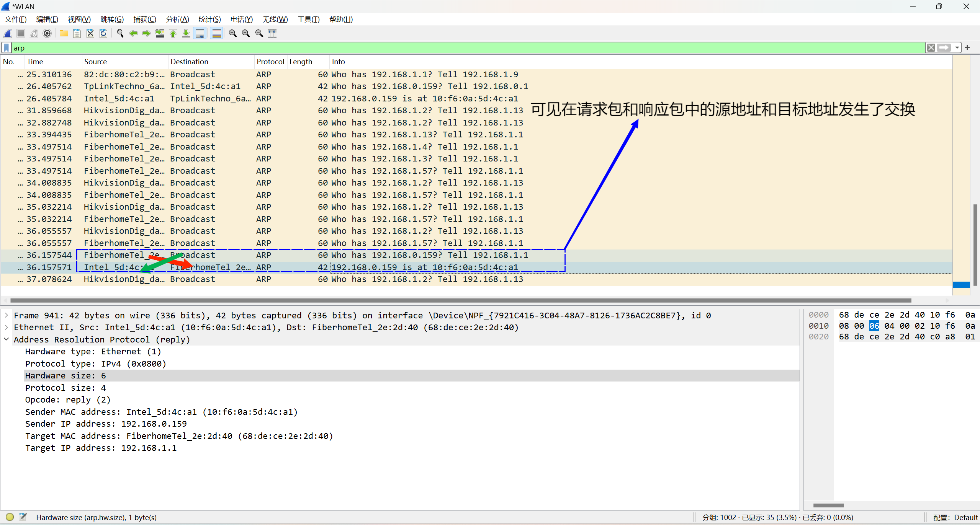Sort packets by Source column header
Image resolution: width=980 pixels, height=525 pixels.
point(125,62)
